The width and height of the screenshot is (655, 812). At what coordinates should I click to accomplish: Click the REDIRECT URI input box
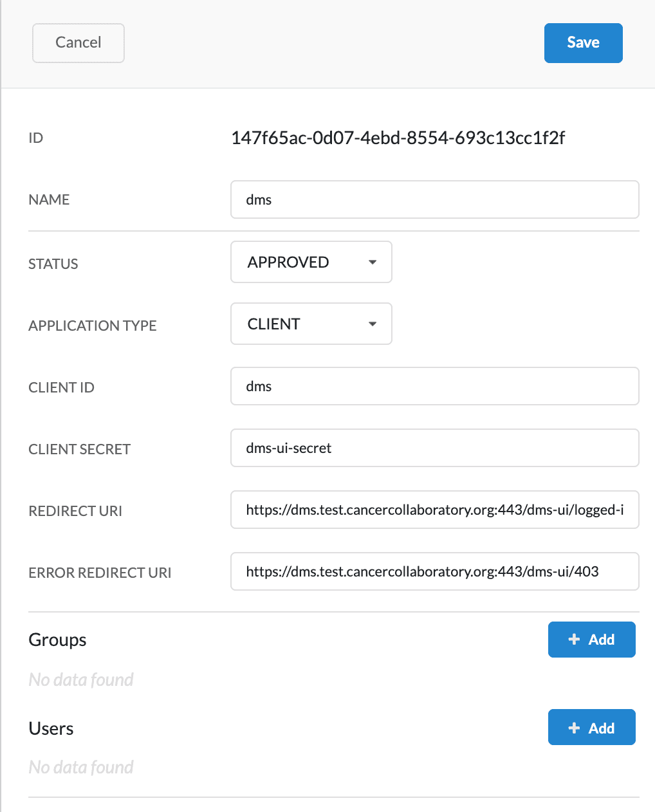click(x=435, y=510)
